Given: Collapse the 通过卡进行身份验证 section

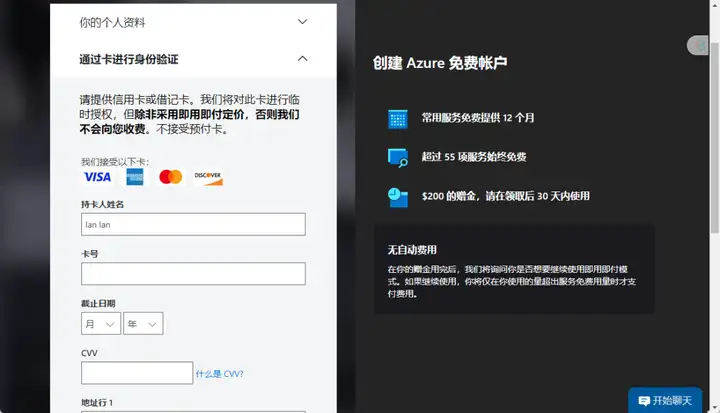Looking at the screenshot, I should tap(193, 59).
